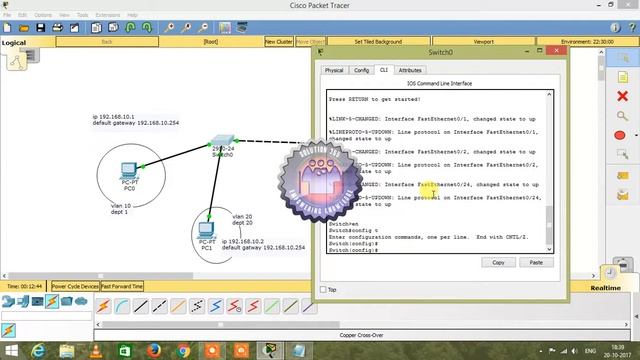This screenshot has height=360, width=640.
Task: Select the End Devices category
Action: point(23,302)
